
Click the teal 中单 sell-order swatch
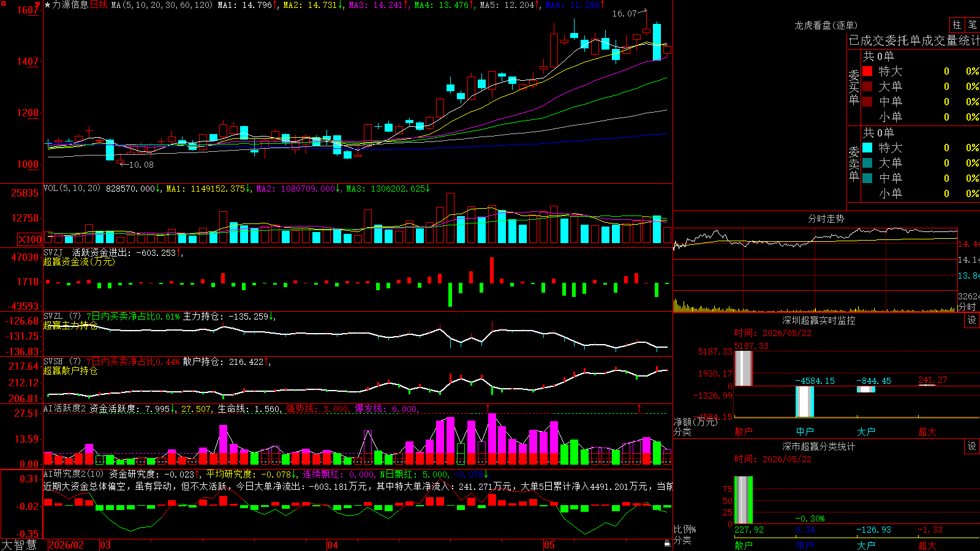[867, 178]
